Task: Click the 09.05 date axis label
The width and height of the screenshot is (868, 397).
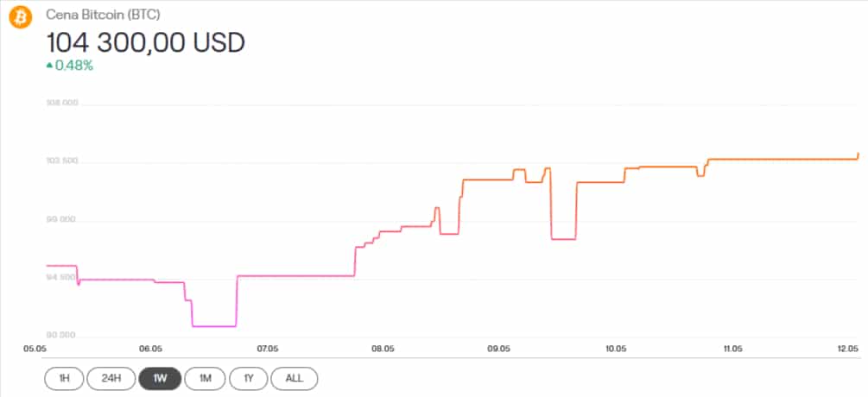Action: [499, 349]
